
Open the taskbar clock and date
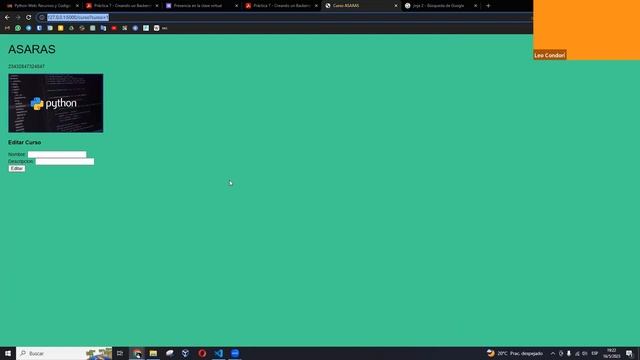coord(611,353)
